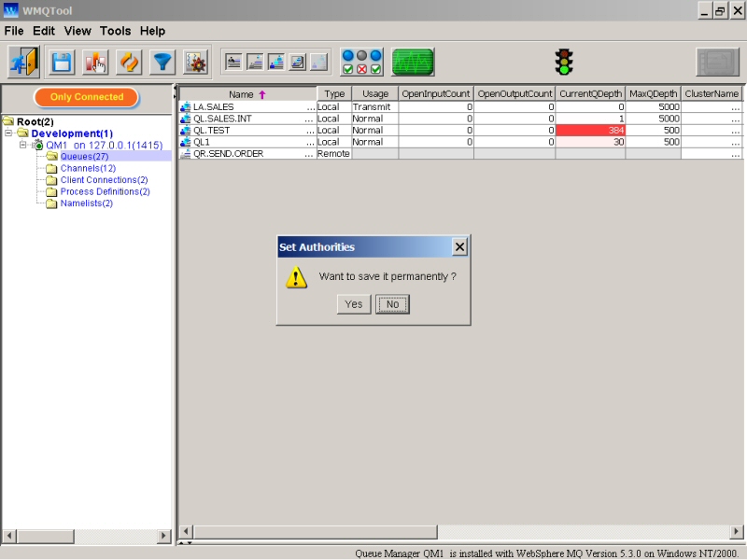Image resolution: width=747 pixels, height=560 pixels.
Task: Open the Tools menu
Action: [x=115, y=31]
